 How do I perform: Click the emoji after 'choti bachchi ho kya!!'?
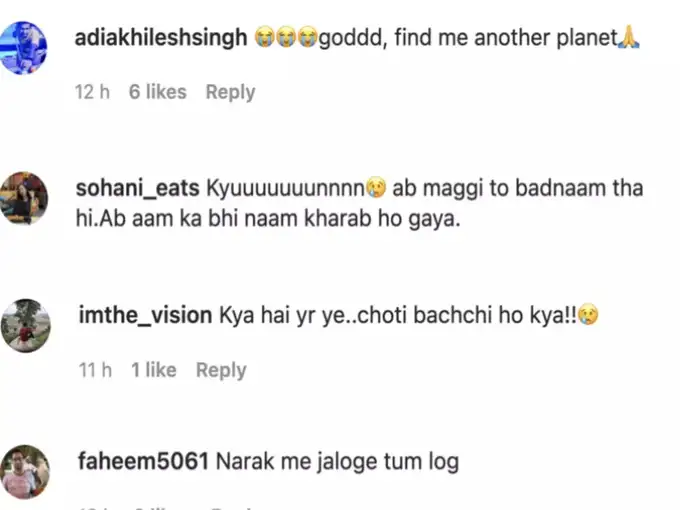(x=588, y=315)
